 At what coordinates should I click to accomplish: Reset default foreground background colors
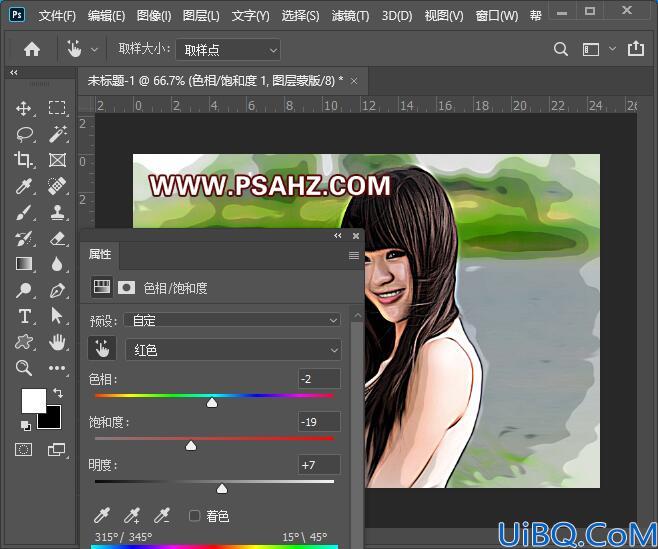click(26, 426)
